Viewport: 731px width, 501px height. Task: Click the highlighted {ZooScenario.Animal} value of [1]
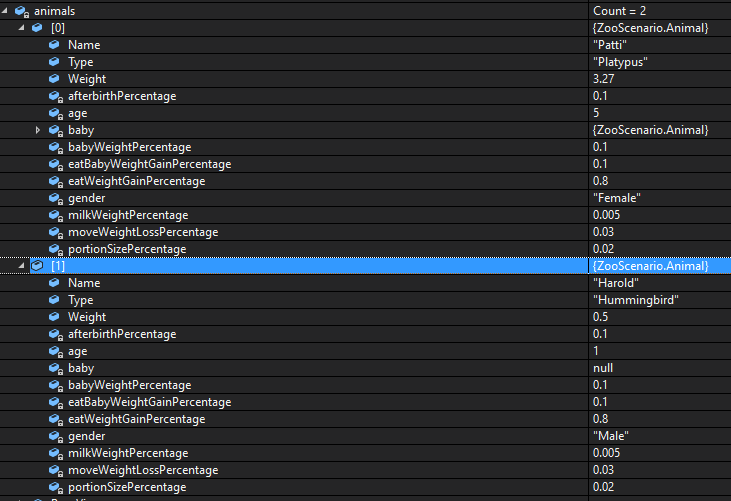point(650,266)
